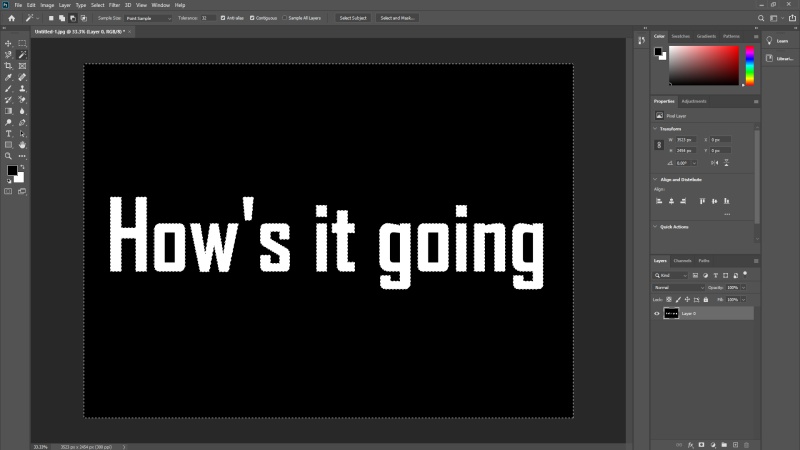800x450 pixels.
Task: Select the Hand tool
Action: pos(22,145)
